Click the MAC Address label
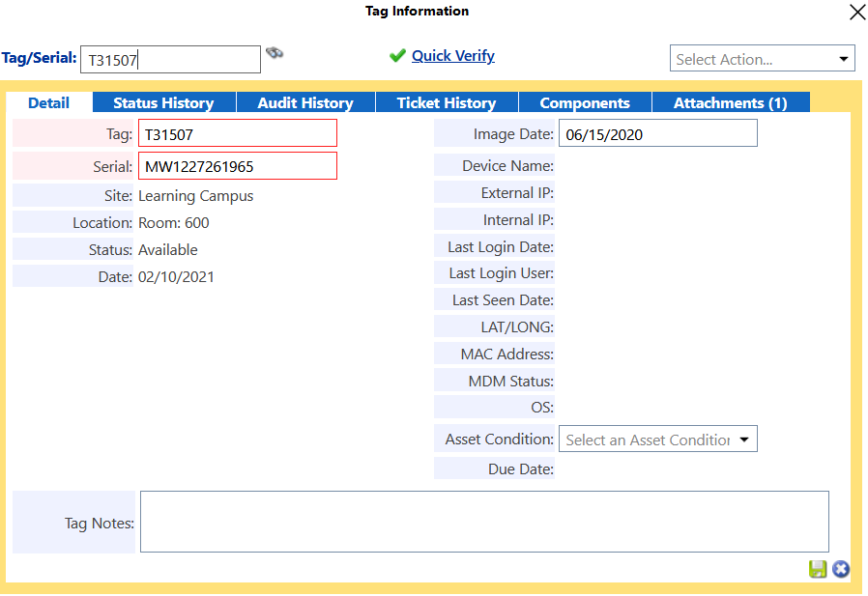This screenshot has height=596, width=868. 507,355
